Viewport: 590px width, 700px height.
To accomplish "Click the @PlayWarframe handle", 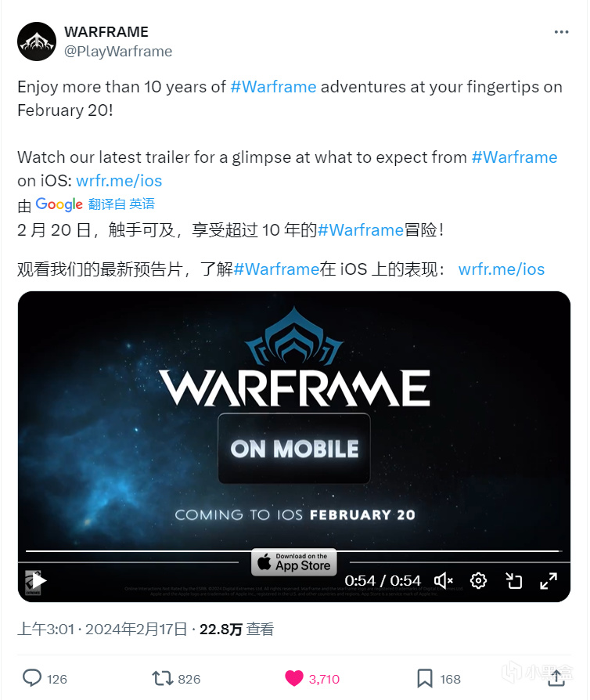I will click(118, 52).
